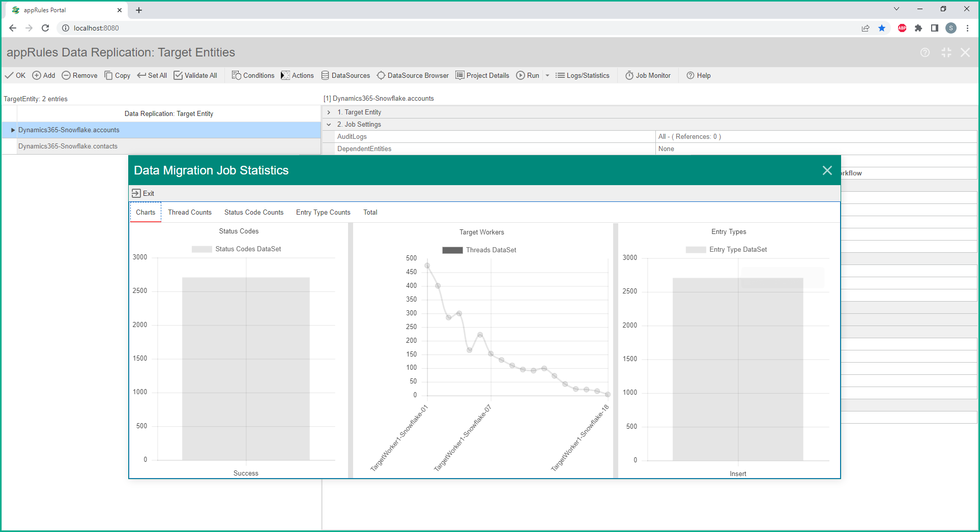
Task: Click the browser back arrow
Action: click(13, 28)
